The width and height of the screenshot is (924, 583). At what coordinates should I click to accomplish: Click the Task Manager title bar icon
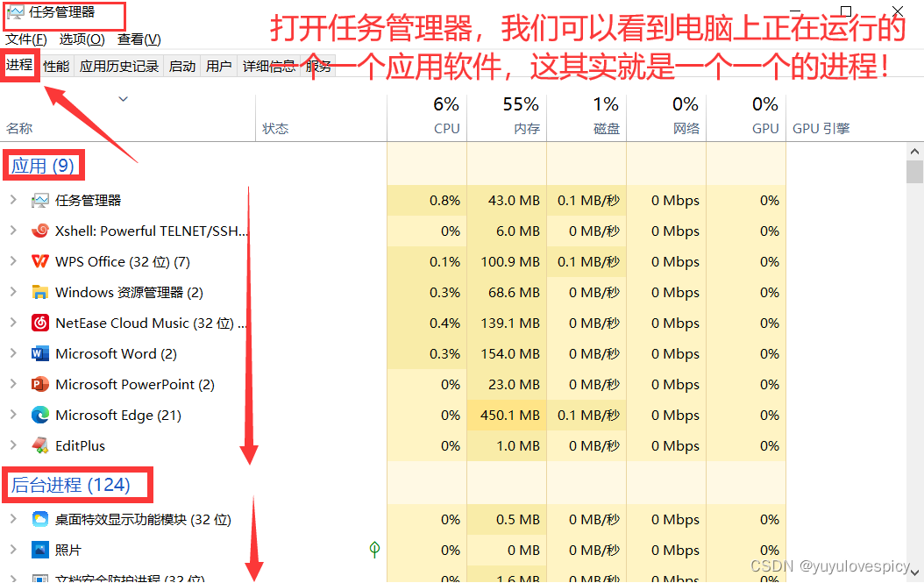(15, 12)
